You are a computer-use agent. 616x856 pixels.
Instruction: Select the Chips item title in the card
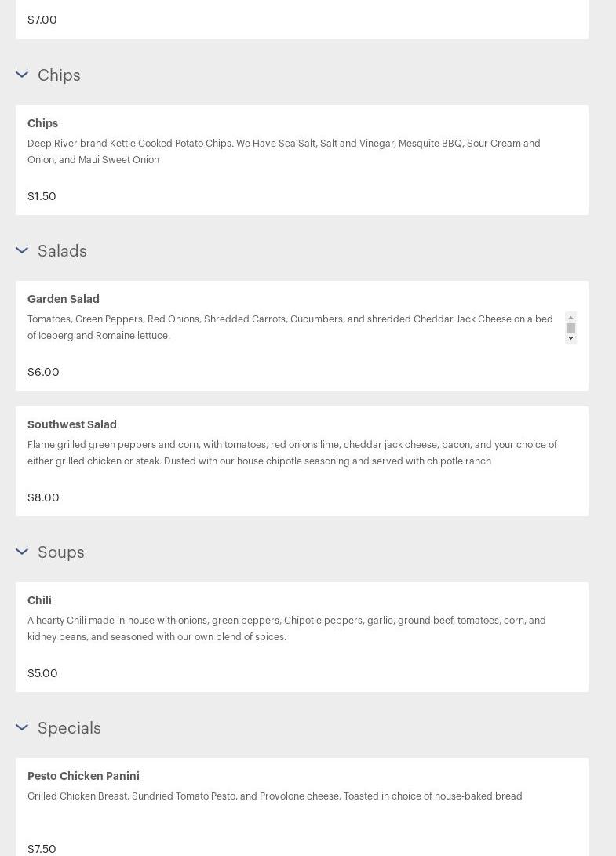[42, 123]
